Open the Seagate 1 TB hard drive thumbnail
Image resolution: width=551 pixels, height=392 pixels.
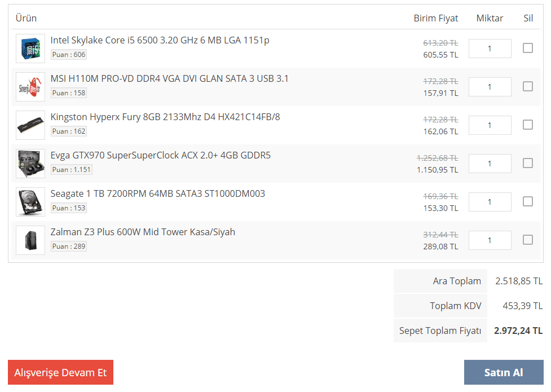pyautogui.click(x=30, y=202)
